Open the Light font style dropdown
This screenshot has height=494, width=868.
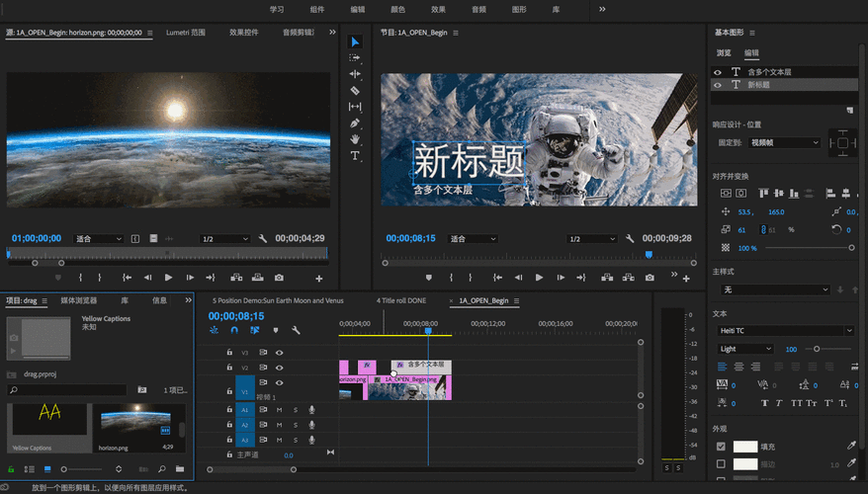pos(745,349)
